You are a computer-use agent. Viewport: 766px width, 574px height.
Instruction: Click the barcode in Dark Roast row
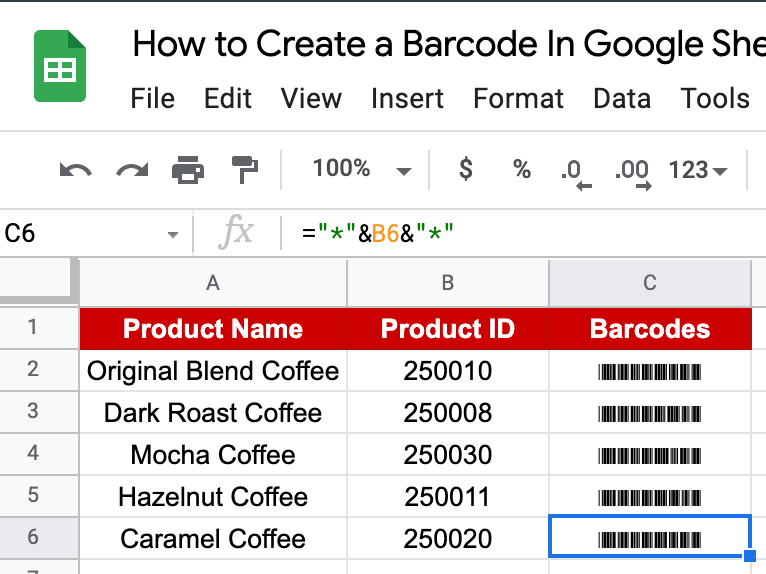650,414
